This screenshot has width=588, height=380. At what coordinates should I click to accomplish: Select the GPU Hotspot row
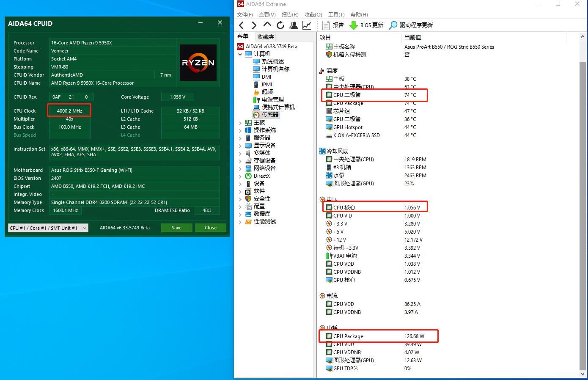tap(371, 127)
